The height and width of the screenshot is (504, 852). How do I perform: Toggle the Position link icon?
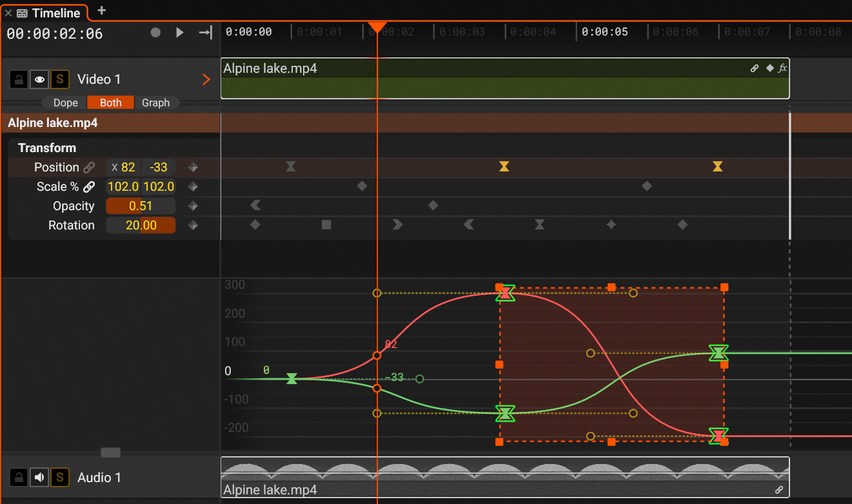pyautogui.click(x=89, y=168)
